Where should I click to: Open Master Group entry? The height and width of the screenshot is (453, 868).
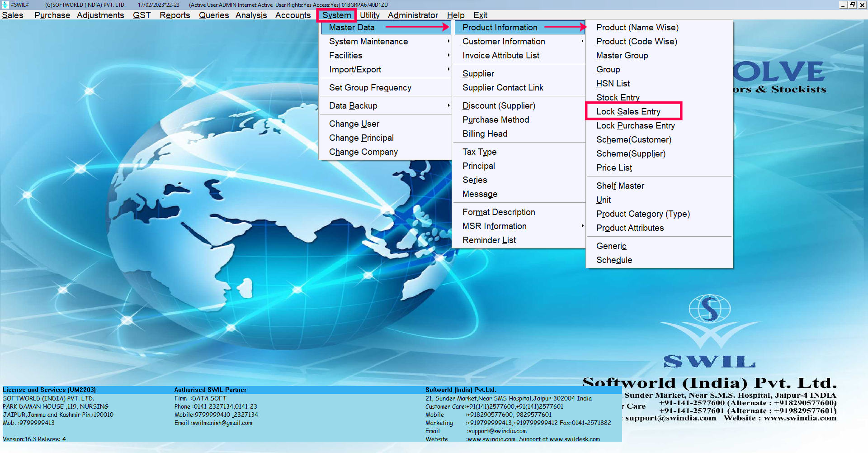(x=659, y=55)
